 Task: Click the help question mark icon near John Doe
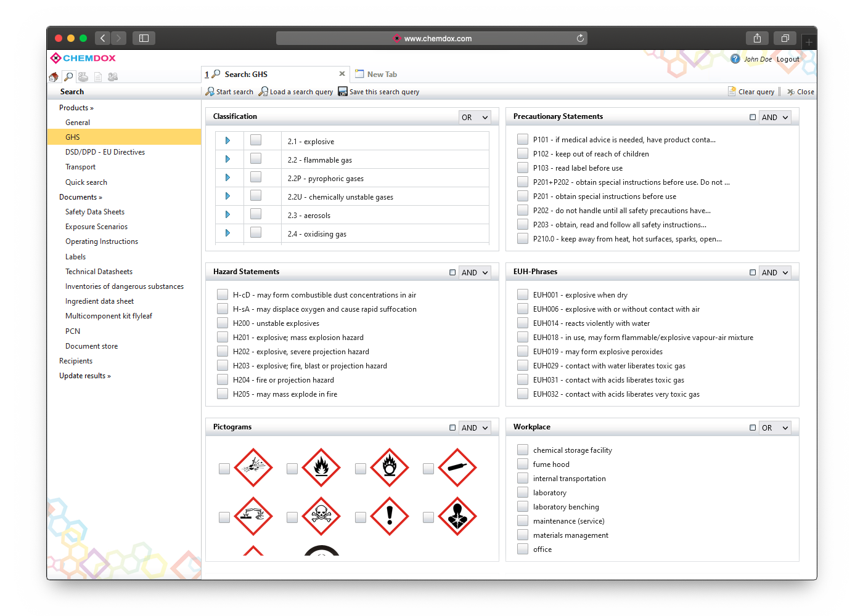click(x=735, y=59)
